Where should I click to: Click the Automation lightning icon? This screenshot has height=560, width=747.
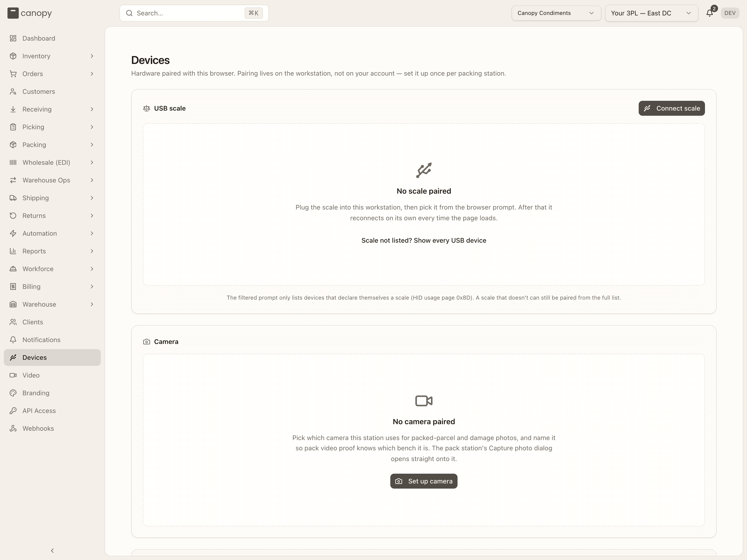pyautogui.click(x=13, y=233)
